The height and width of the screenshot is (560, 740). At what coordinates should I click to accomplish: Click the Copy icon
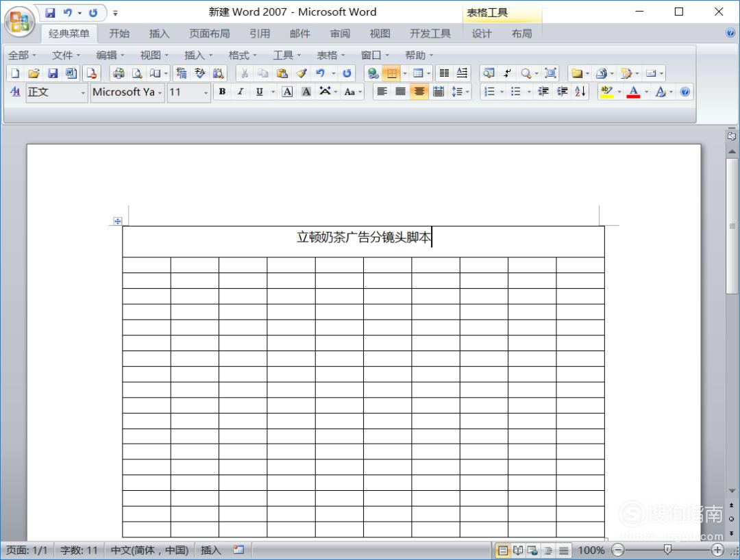point(263,73)
